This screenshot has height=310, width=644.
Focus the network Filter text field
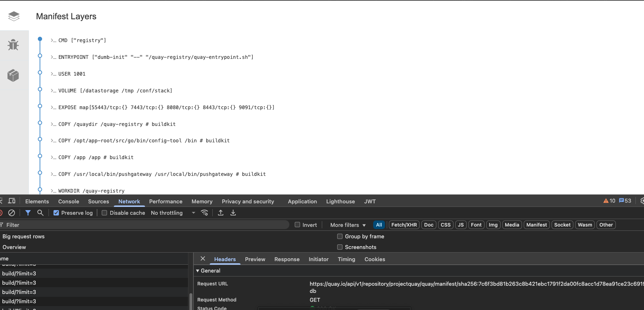click(144, 225)
